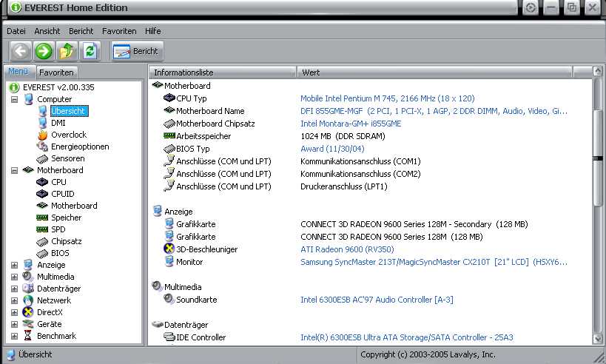Sort by Wert column header
606x364 pixels.
(x=434, y=73)
